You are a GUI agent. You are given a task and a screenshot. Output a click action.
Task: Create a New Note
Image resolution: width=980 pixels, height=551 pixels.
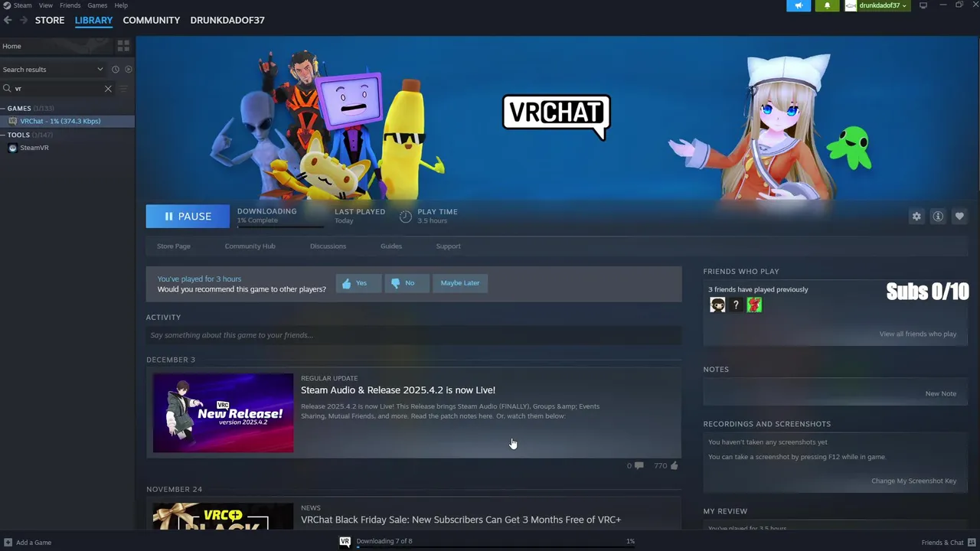pos(940,393)
